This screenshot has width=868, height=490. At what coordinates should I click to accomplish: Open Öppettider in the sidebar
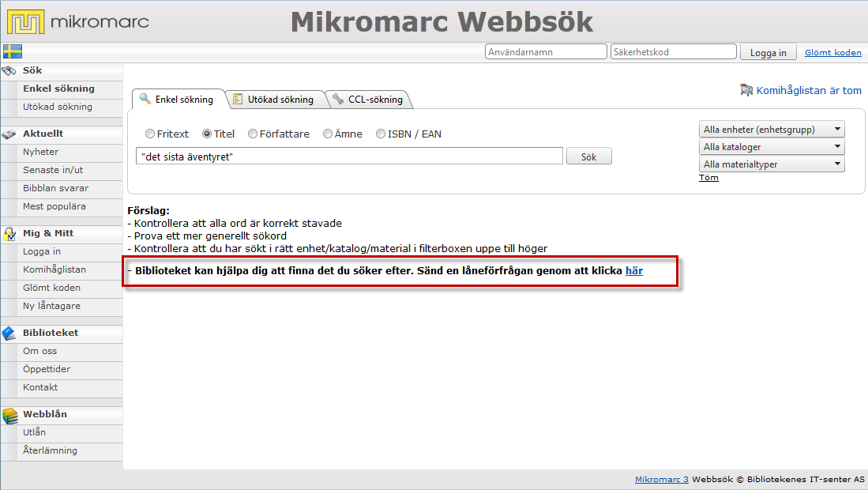click(x=47, y=369)
